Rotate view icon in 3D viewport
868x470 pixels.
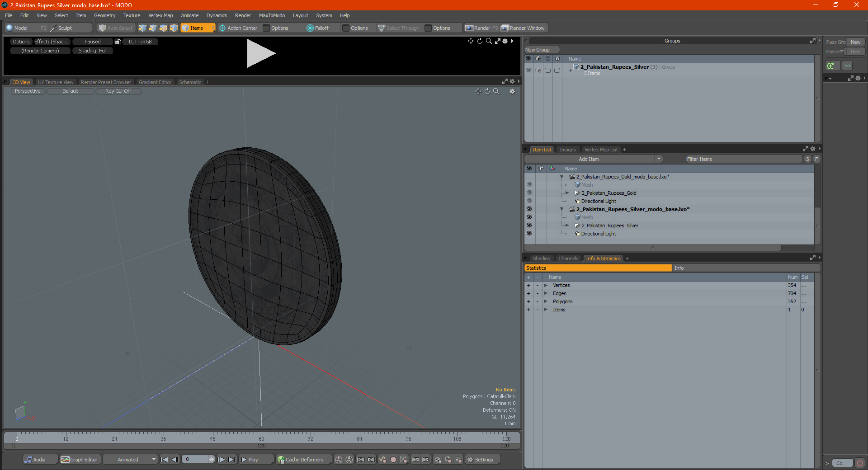[x=487, y=91]
